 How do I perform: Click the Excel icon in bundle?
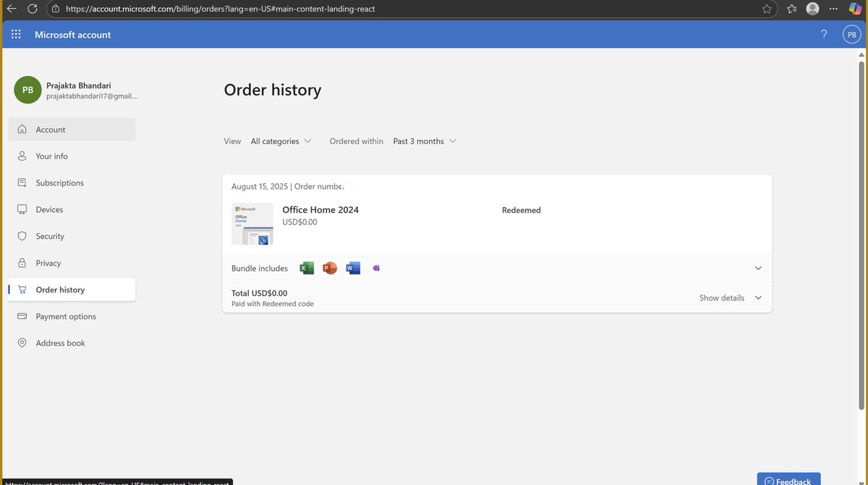tap(307, 268)
